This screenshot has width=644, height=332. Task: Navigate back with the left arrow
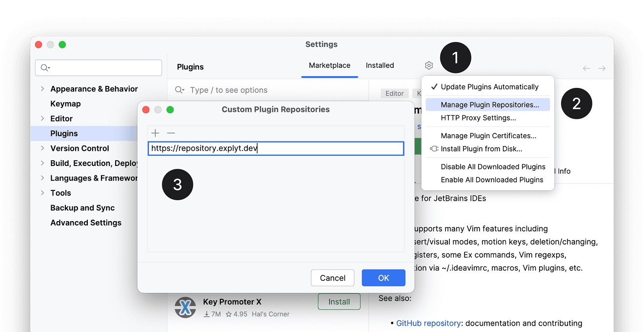point(586,68)
